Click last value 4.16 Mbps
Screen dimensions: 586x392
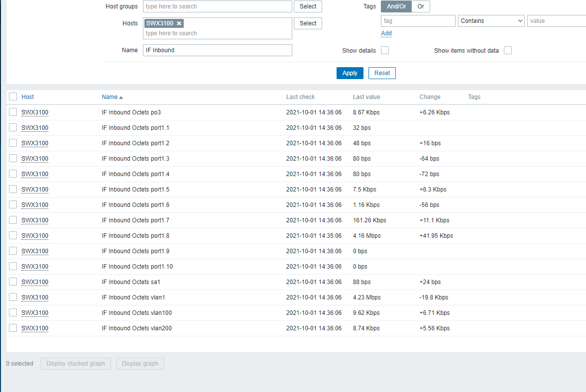point(366,236)
